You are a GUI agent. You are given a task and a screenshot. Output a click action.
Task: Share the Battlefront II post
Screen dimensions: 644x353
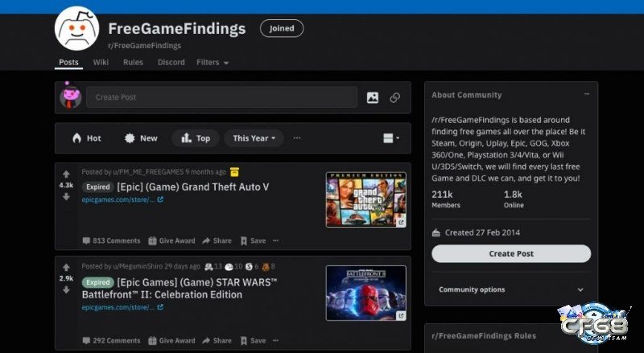217,341
